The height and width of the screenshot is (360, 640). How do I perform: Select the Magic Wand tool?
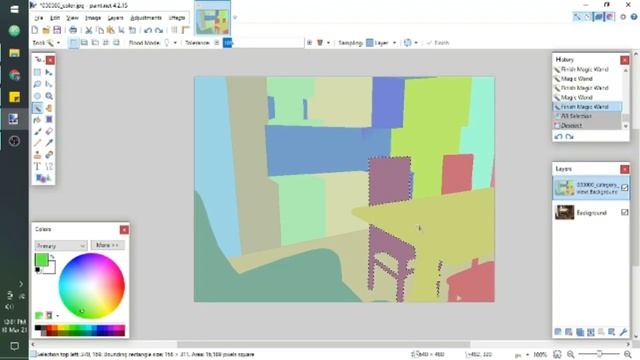(x=37, y=108)
